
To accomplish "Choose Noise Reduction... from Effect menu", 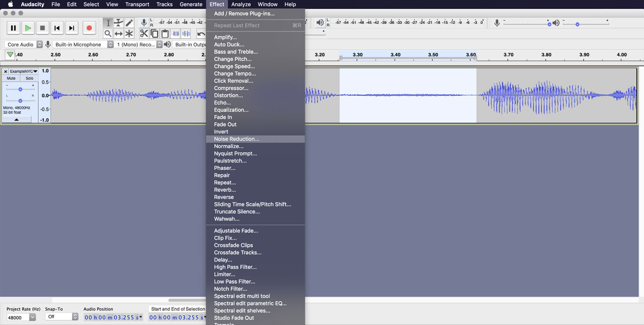I will point(255,139).
